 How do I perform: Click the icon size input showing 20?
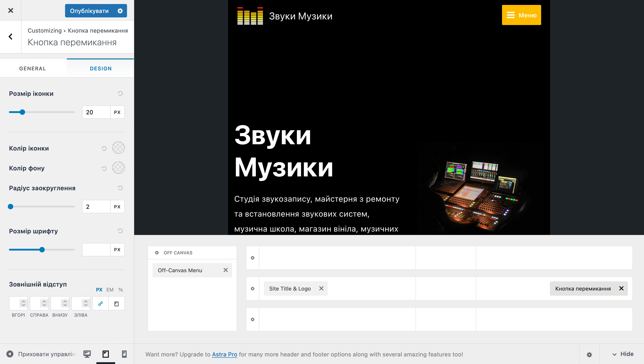coord(96,112)
